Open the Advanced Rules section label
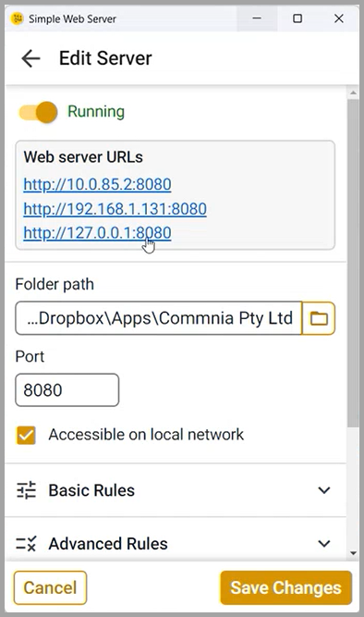364x617 pixels. 108,543
